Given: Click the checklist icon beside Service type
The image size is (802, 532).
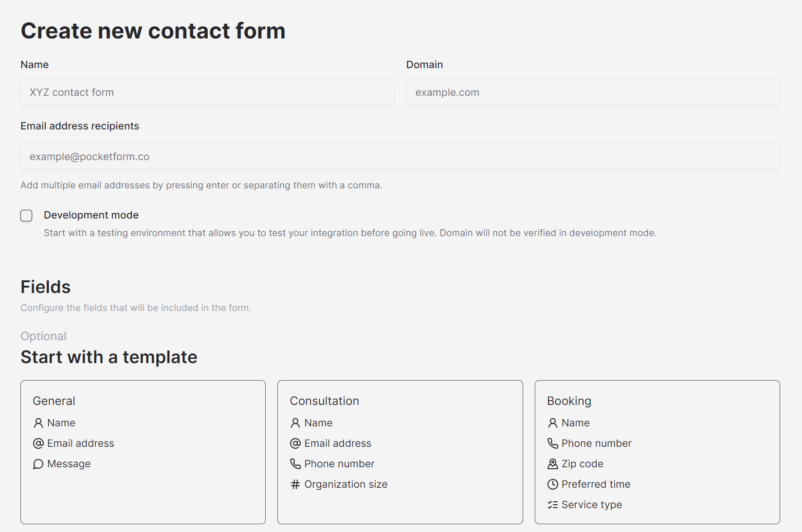Looking at the screenshot, I should [553, 505].
